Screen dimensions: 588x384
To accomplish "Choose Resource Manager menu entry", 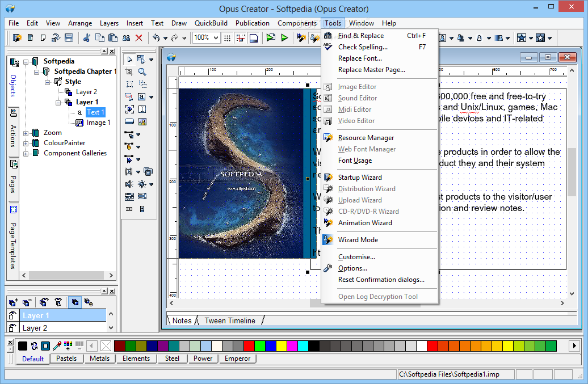I will 380,138.
